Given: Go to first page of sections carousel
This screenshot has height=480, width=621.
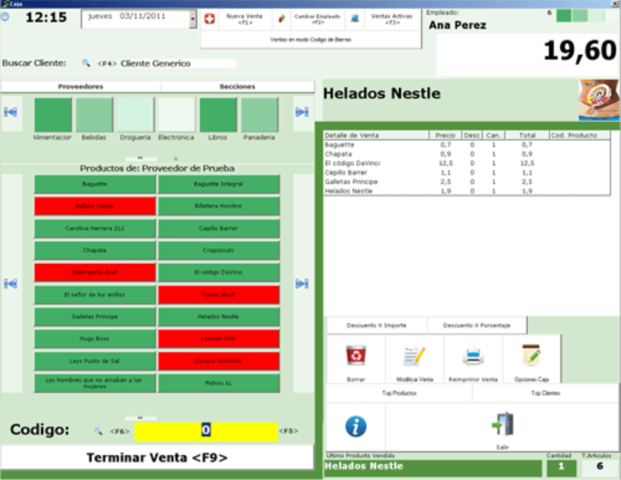Looking at the screenshot, I should tap(10, 112).
